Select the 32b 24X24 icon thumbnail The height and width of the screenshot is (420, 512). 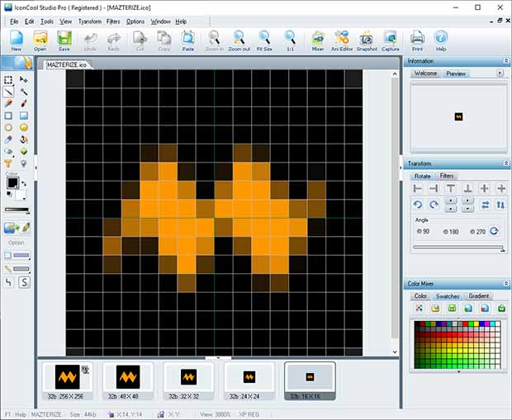coord(249,381)
